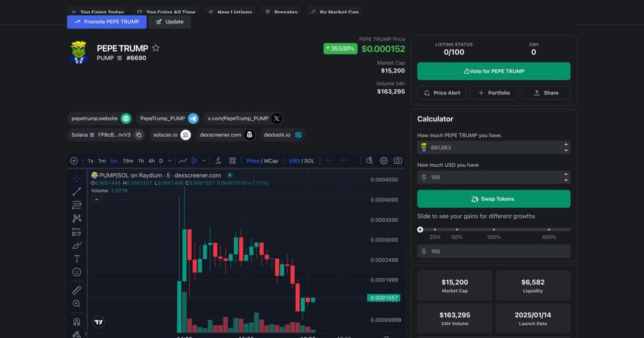Open the Presales tab
644x338 pixels.
[x=281, y=12]
